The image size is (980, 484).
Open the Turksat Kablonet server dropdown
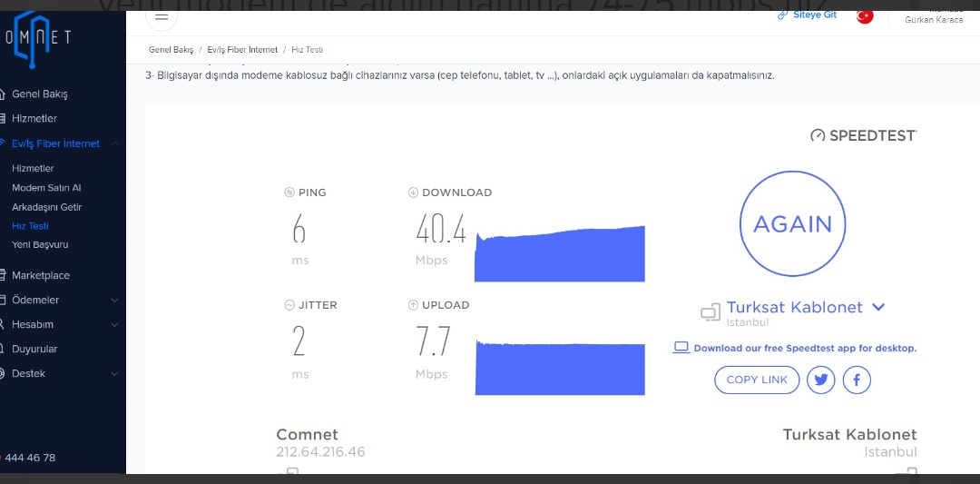878,307
